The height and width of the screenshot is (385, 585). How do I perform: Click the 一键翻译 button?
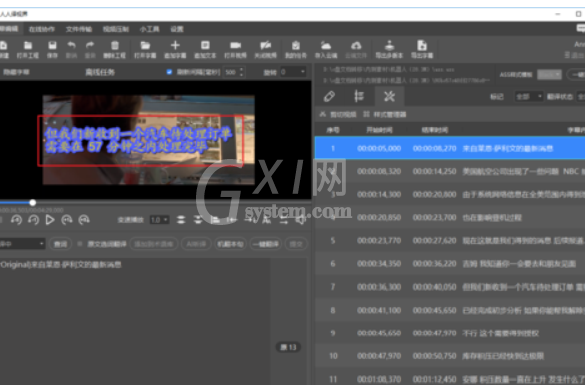(x=265, y=244)
